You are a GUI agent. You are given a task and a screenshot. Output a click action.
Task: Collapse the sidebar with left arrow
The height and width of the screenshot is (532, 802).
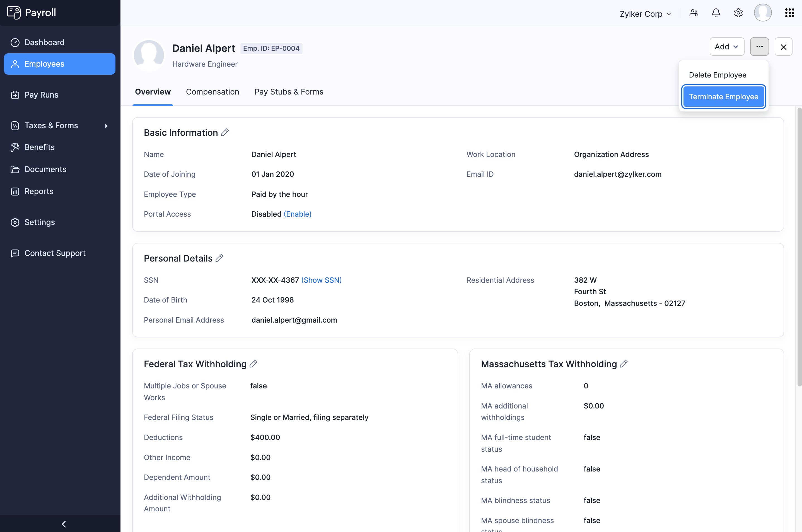click(x=64, y=524)
